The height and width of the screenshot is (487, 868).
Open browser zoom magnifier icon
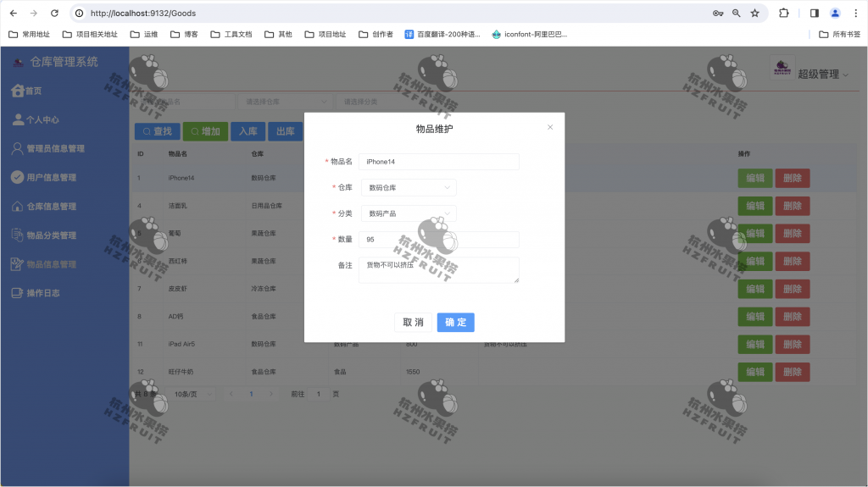(737, 13)
